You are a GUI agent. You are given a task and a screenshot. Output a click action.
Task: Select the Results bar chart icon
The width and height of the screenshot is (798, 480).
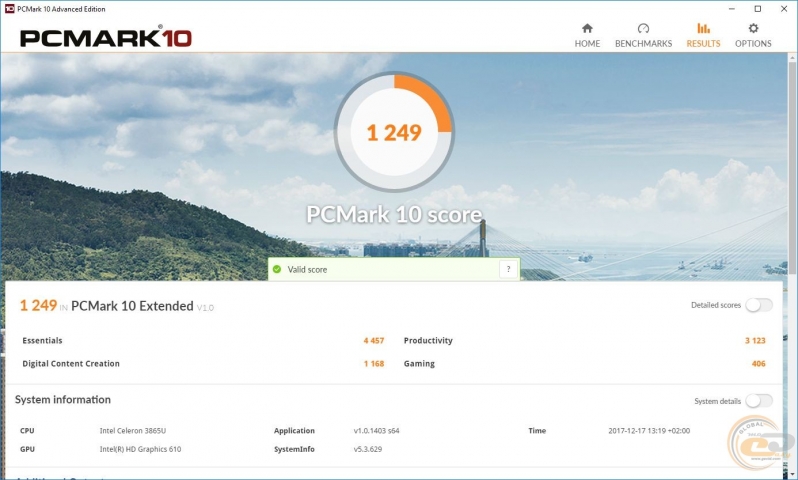pos(703,28)
